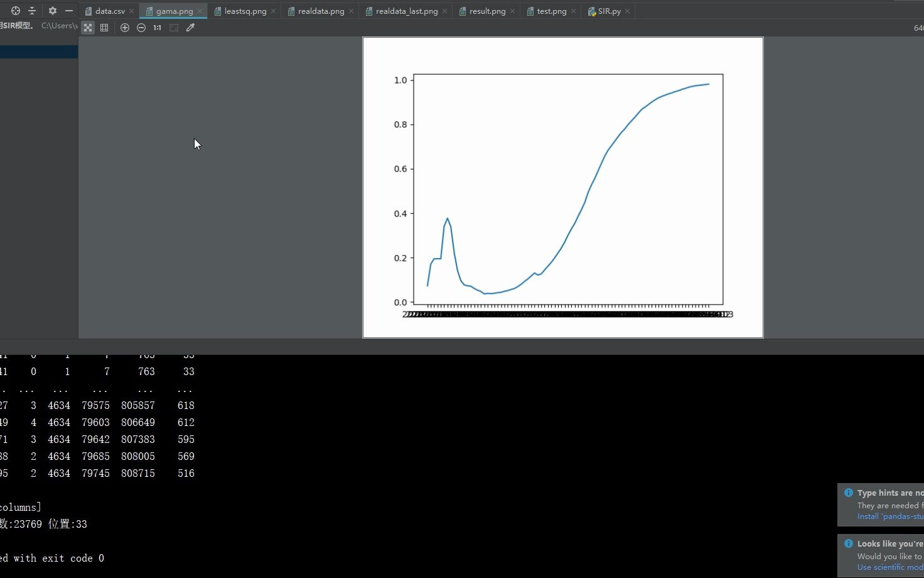Close the SIR.py tab
Viewport: 924px width, 578px height.
[x=627, y=11]
